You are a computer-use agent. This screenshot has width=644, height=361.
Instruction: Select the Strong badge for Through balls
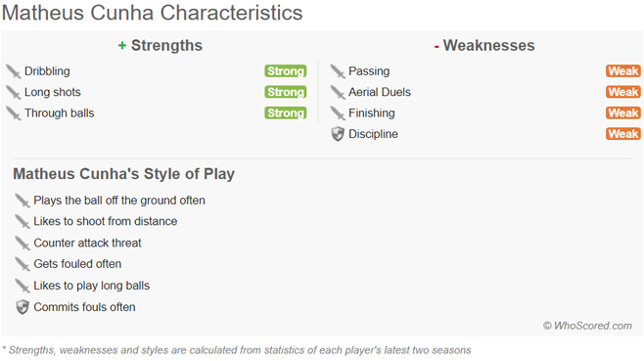click(x=286, y=113)
